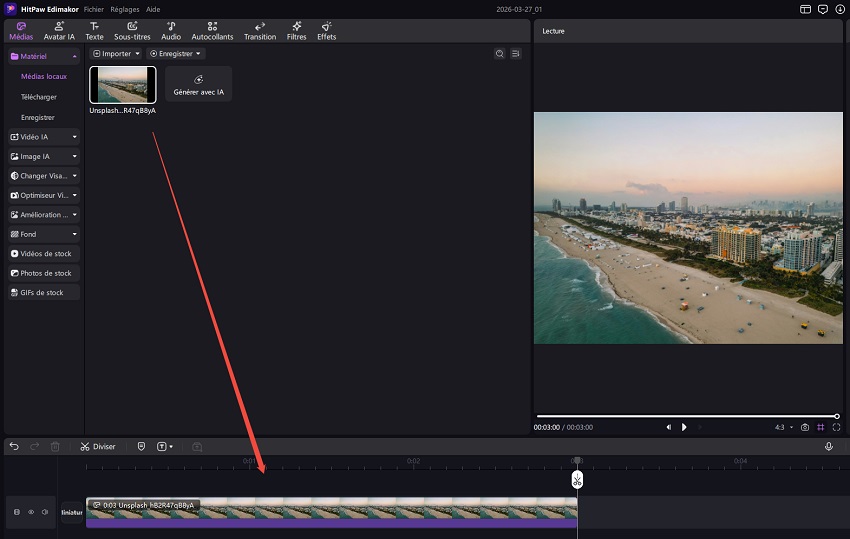Expand the Vidéo IA section
The image size is (850, 539).
43,136
